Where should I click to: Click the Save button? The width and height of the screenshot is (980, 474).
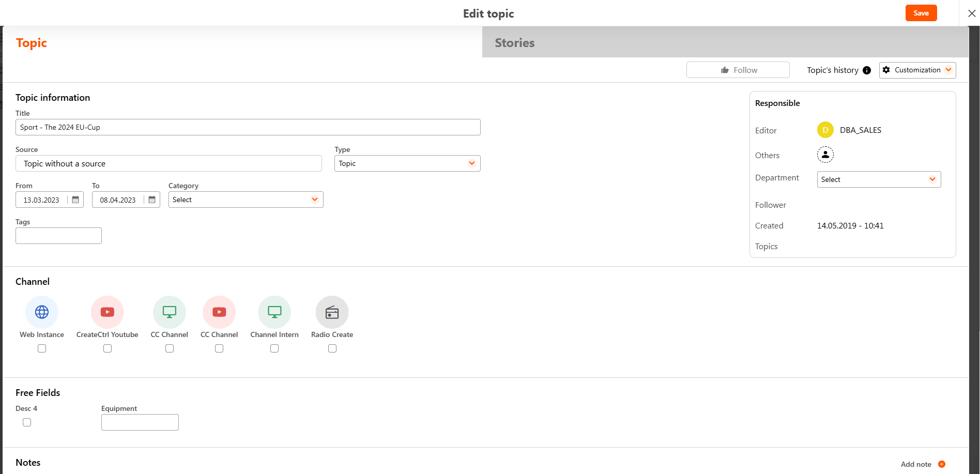(x=921, y=13)
